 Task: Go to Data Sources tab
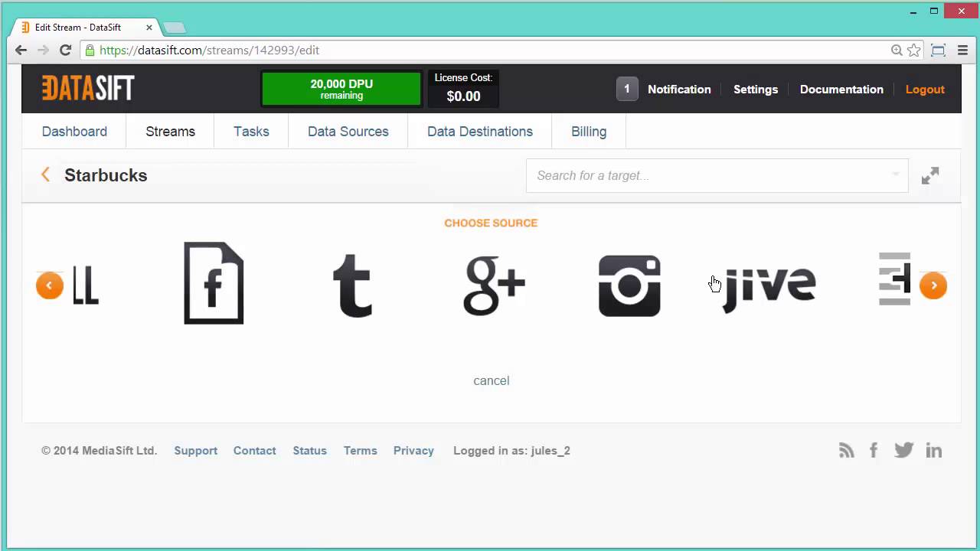348,132
